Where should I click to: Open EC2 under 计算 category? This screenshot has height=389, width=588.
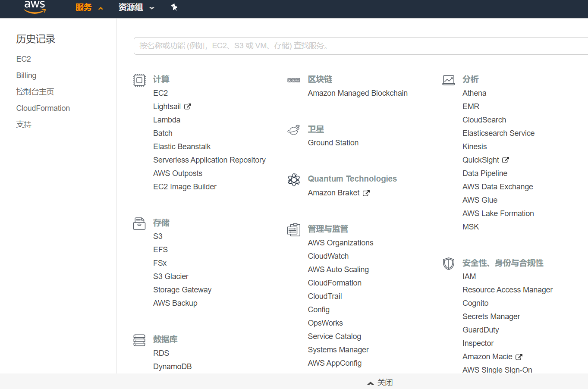[x=160, y=93]
